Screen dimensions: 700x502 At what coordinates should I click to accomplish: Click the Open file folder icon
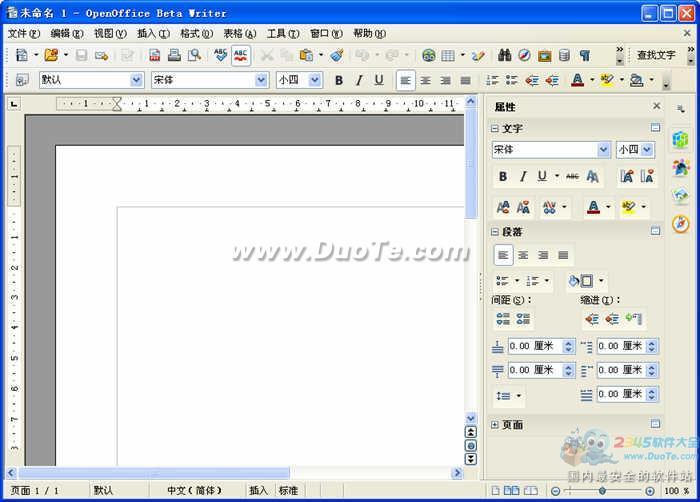[51, 55]
